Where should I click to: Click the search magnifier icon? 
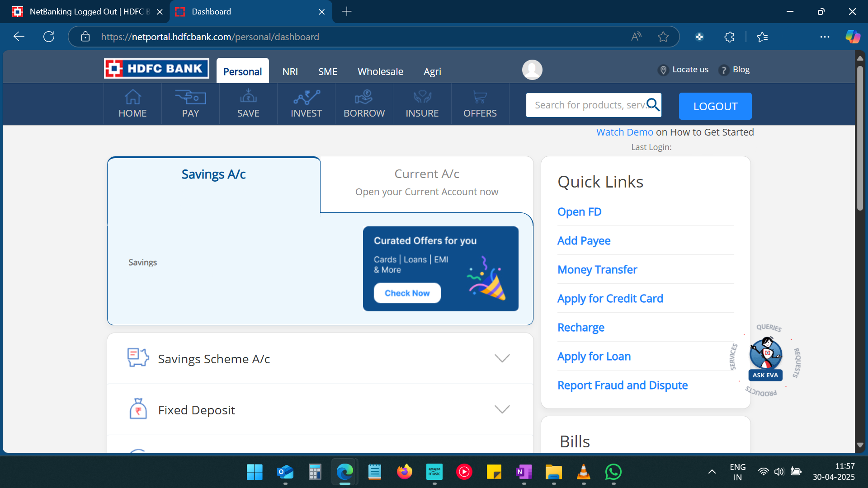click(653, 104)
